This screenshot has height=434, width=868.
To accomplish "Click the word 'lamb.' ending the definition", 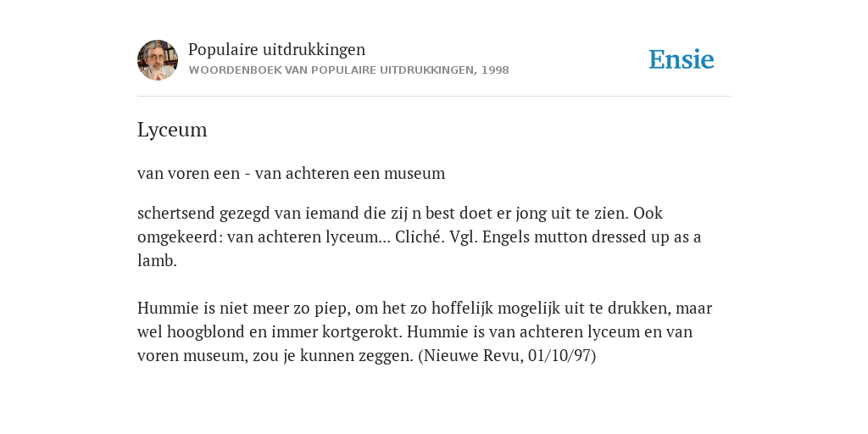I will pos(157,260).
